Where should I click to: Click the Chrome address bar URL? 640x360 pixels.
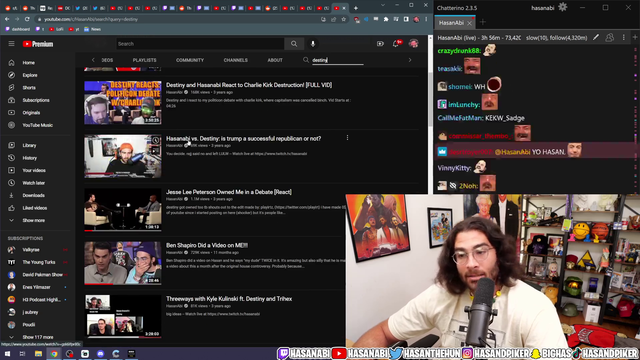click(91, 19)
